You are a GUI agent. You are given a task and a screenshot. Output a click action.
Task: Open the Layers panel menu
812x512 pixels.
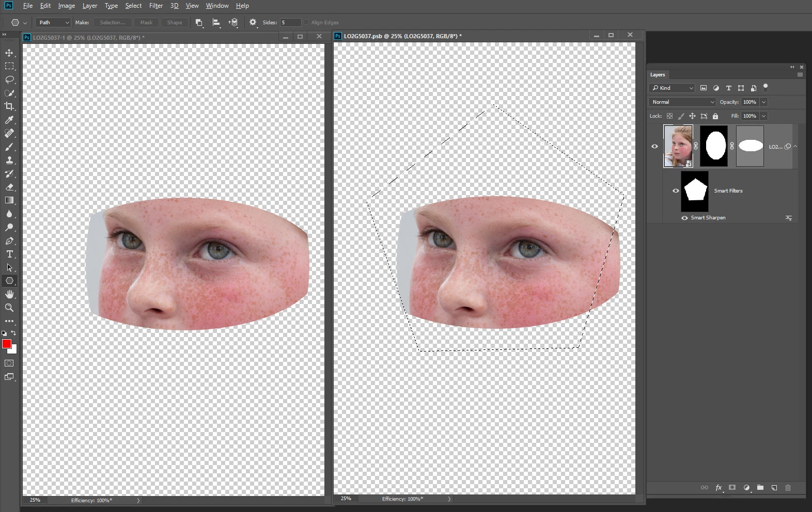[x=800, y=75]
